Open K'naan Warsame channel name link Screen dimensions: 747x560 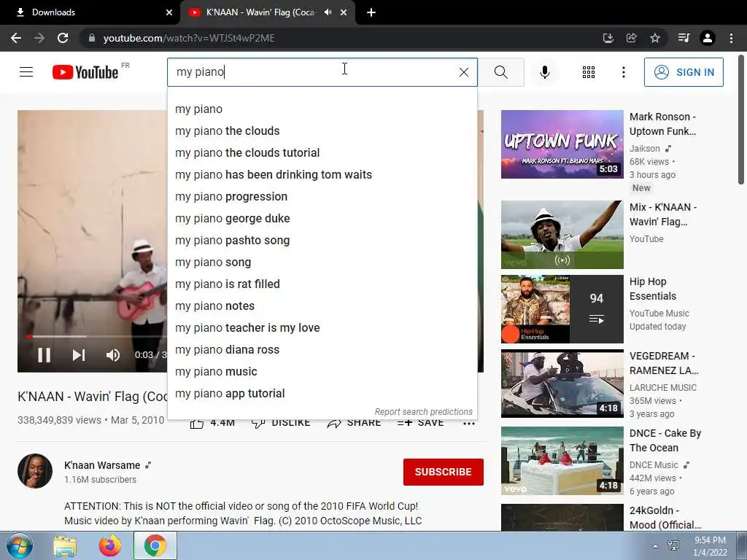click(x=102, y=465)
